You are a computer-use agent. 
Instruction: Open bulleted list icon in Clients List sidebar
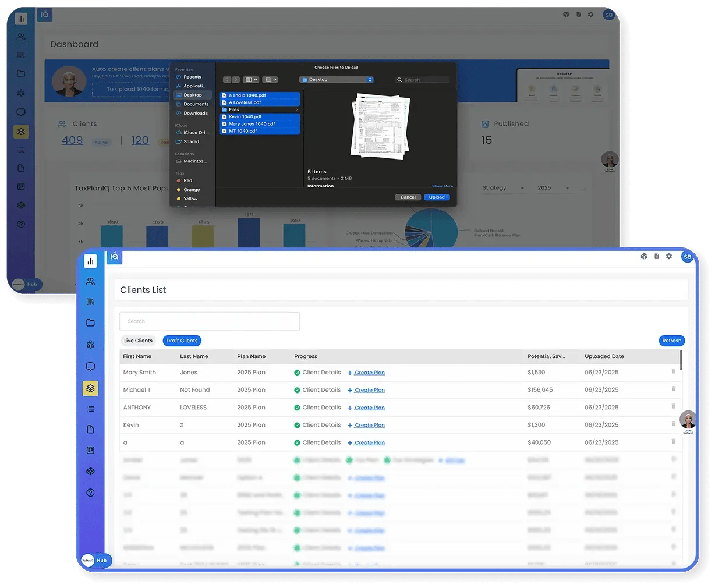(x=90, y=409)
